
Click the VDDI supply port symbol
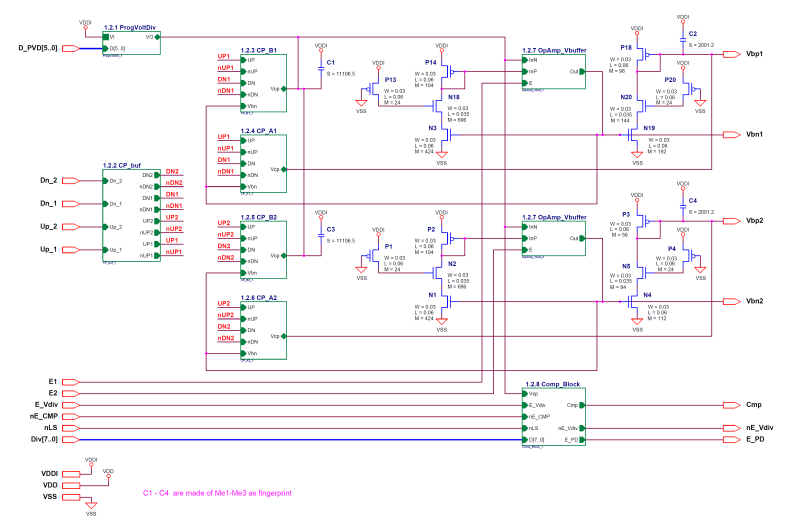pyautogui.click(x=71, y=473)
